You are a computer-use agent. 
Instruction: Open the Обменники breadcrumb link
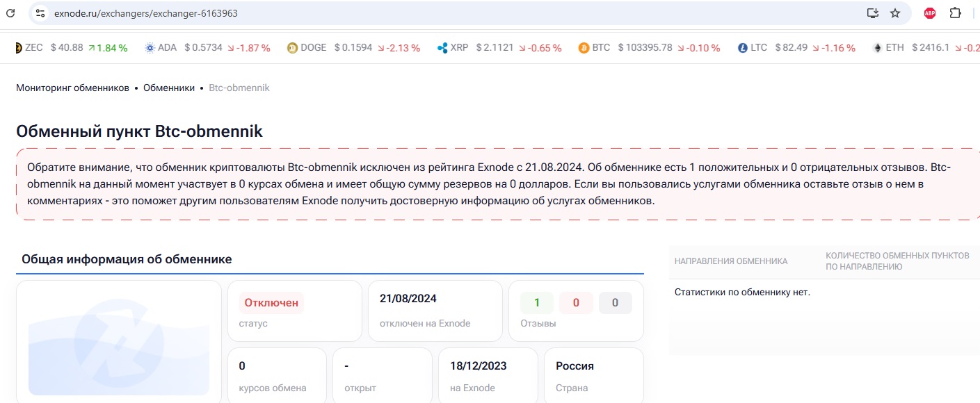(x=168, y=88)
